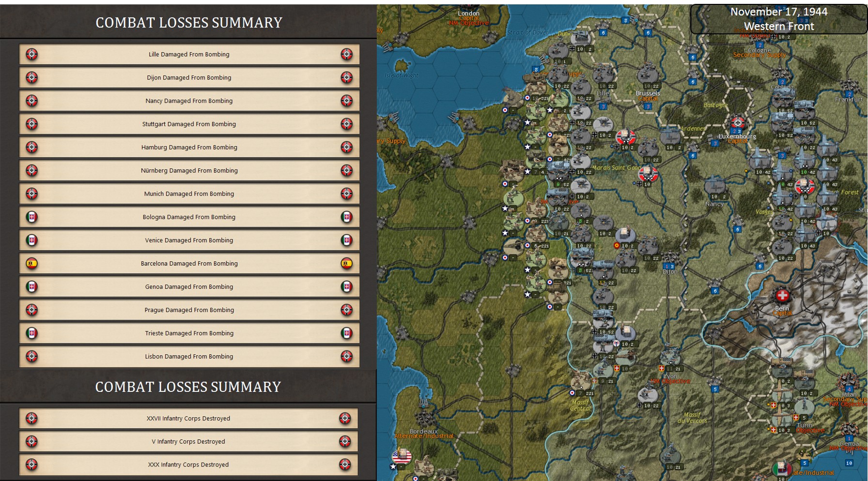Select the left emblem beside Nancy Damaged From Bombing

click(31, 101)
